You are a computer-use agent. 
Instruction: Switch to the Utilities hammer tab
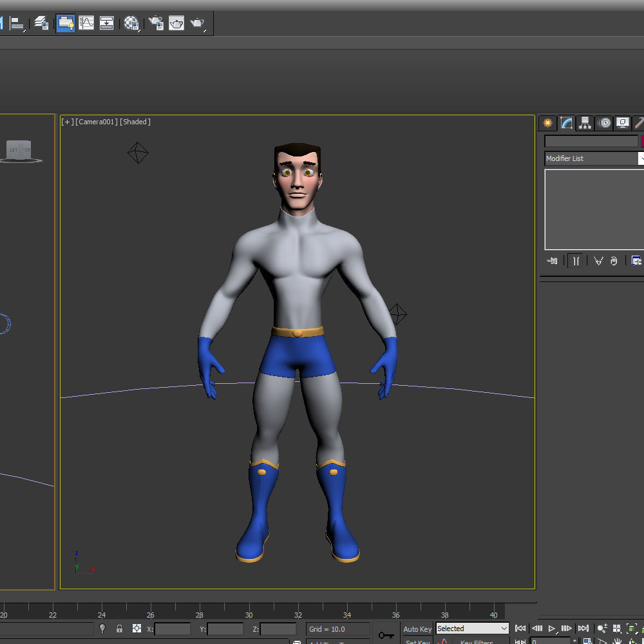tap(639, 123)
